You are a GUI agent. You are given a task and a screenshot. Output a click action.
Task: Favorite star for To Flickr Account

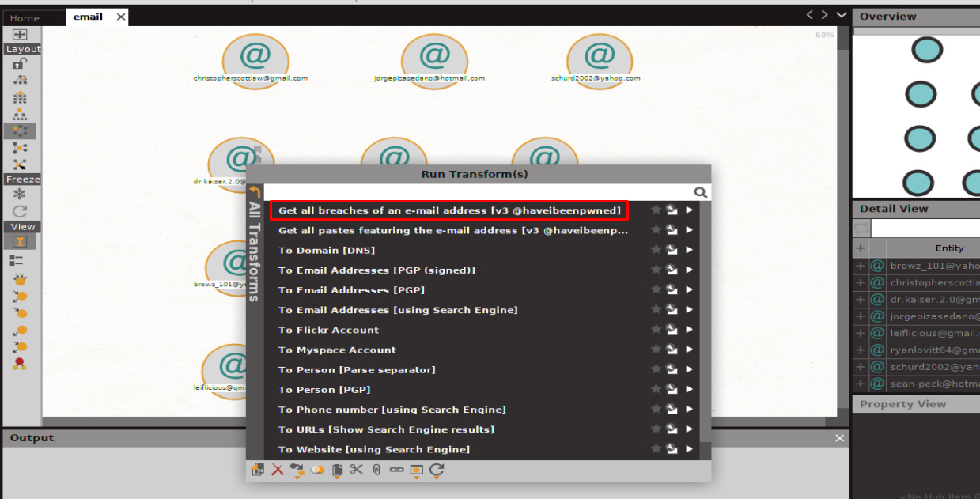pyautogui.click(x=656, y=330)
